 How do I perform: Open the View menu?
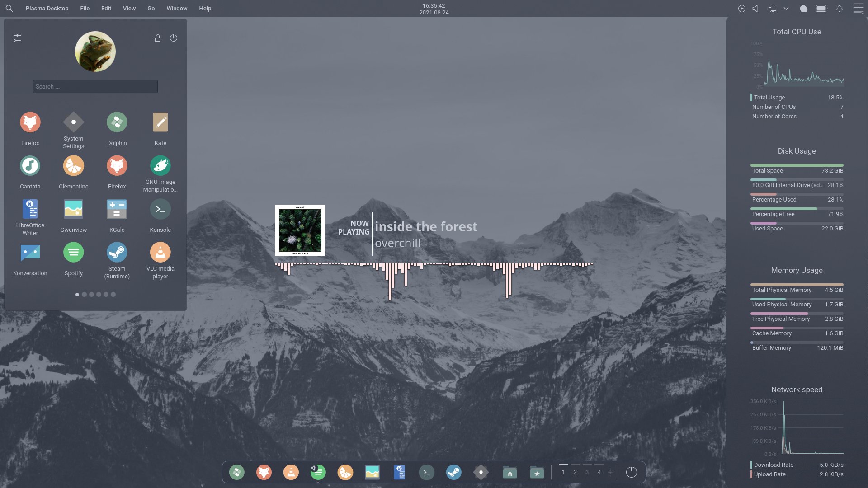pos(129,9)
